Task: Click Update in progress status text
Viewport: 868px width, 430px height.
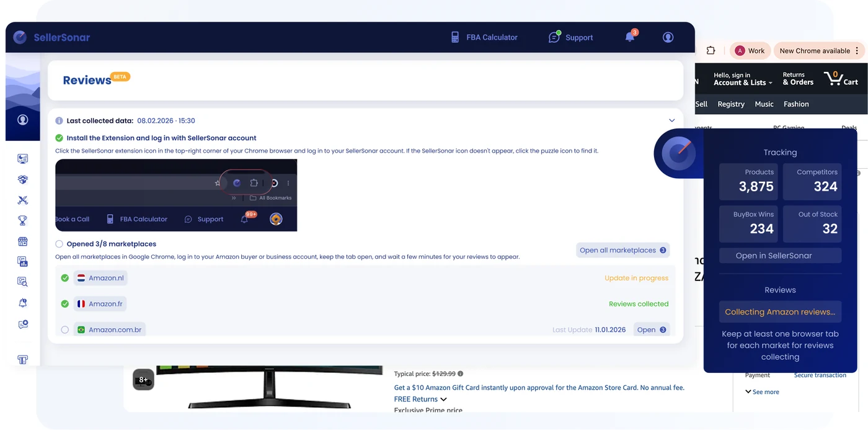Action: coord(636,278)
